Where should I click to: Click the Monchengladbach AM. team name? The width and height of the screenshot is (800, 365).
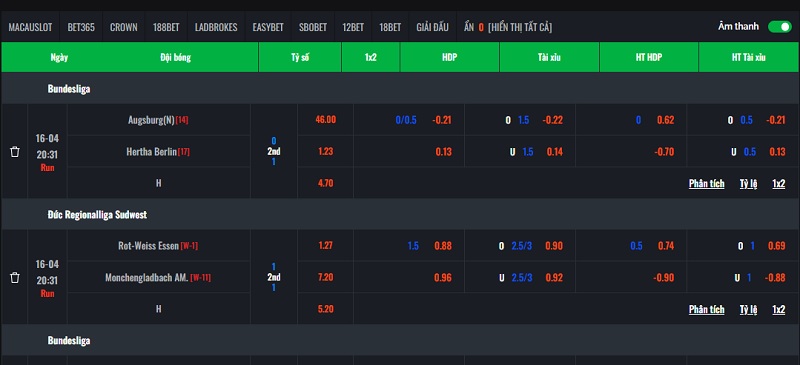point(146,277)
